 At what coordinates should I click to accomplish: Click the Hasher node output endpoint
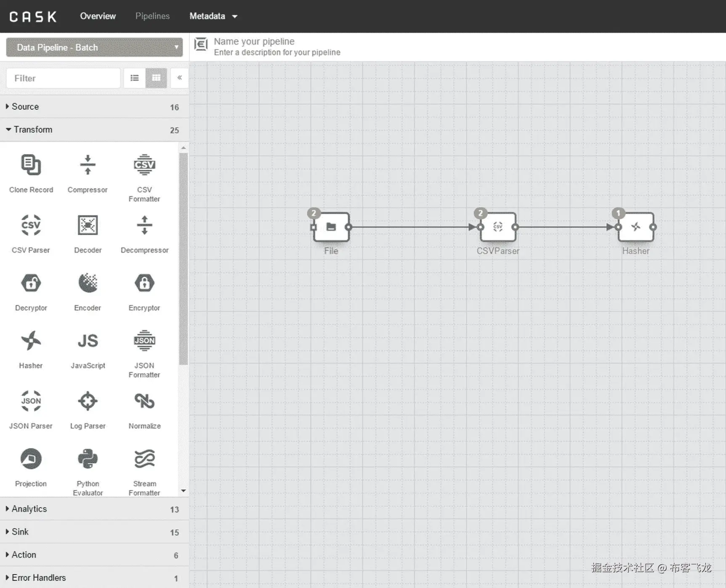(653, 227)
